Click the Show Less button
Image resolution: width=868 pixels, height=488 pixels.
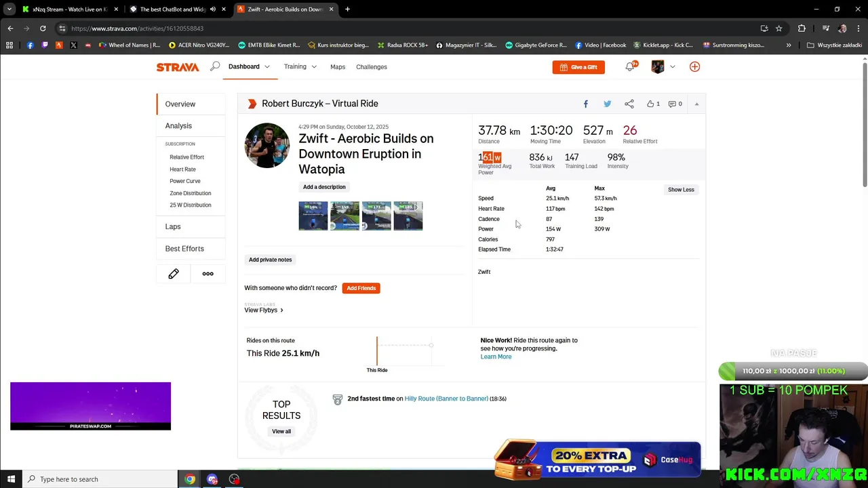point(681,190)
